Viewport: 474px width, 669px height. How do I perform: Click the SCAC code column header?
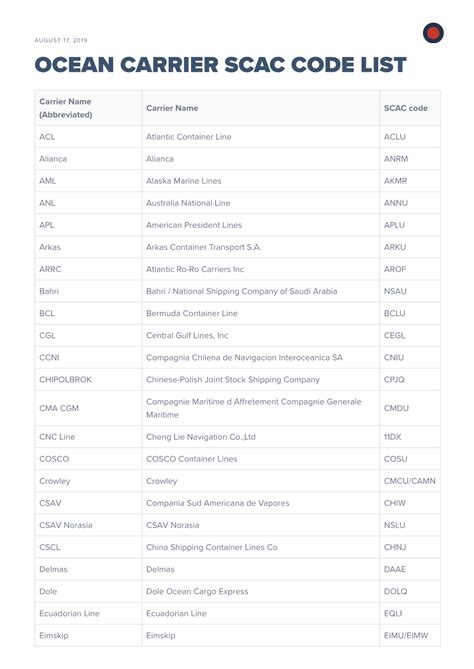click(406, 108)
